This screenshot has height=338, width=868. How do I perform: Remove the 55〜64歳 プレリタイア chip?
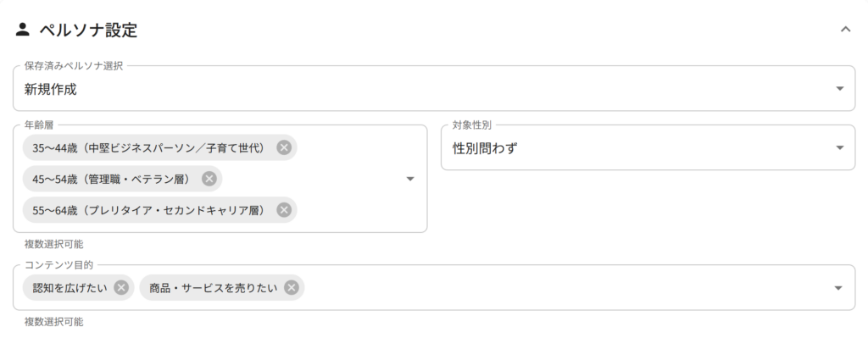(x=284, y=210)
